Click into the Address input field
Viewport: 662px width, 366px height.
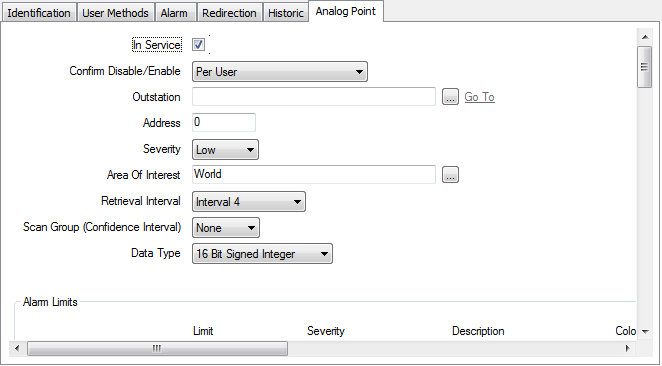224,122
